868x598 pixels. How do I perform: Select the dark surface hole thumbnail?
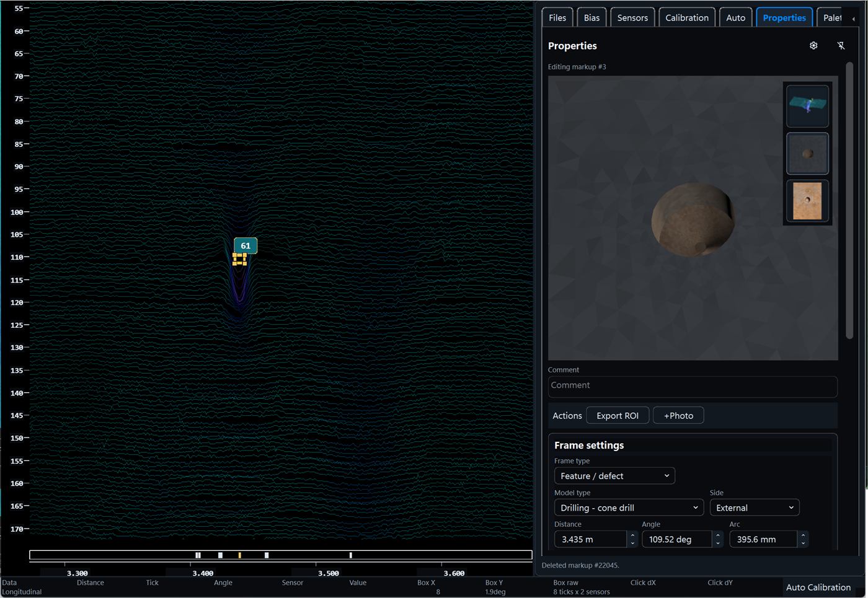click(x=807, y=153)
